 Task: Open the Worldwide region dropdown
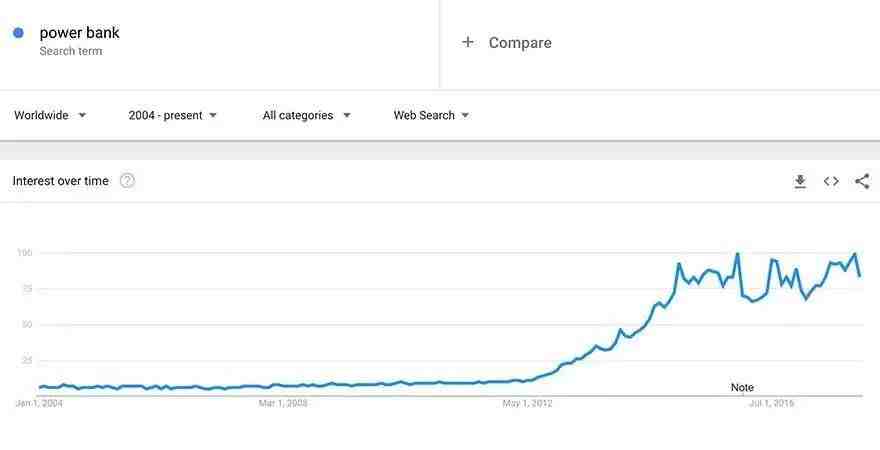click(50, 115)
